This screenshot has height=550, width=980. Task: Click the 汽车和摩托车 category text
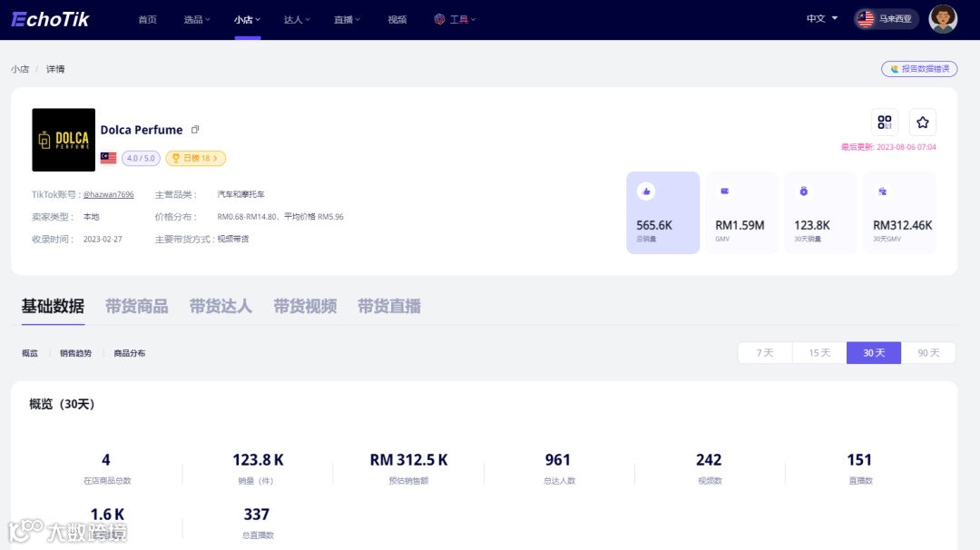[240, 194]
